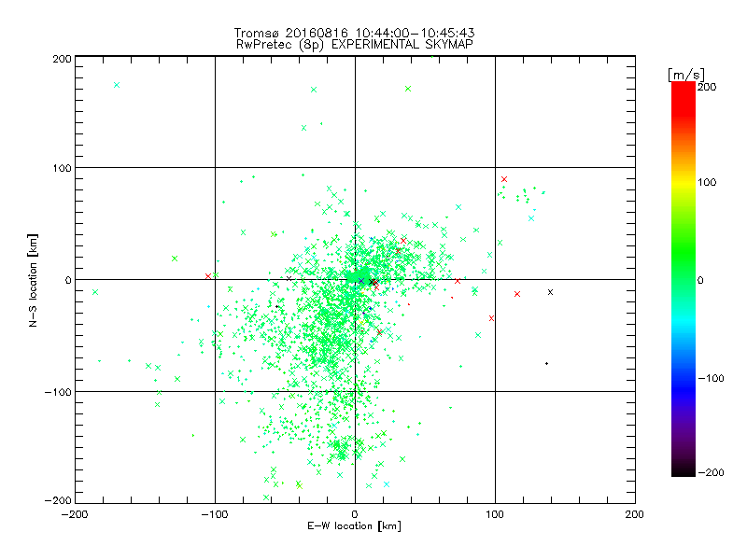Click the black X marker near 140 km east
This screenshot has height=560, width=747.
(550, 292)
